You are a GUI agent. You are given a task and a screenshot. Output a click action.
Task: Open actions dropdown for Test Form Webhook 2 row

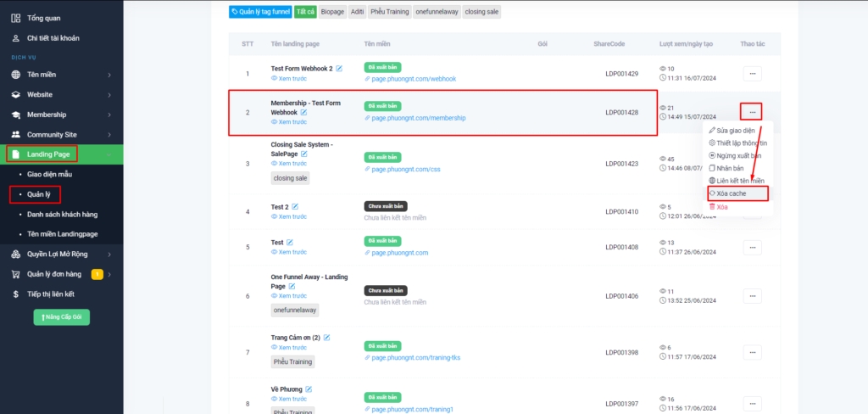pyautogui.click(x=752, y=74)
